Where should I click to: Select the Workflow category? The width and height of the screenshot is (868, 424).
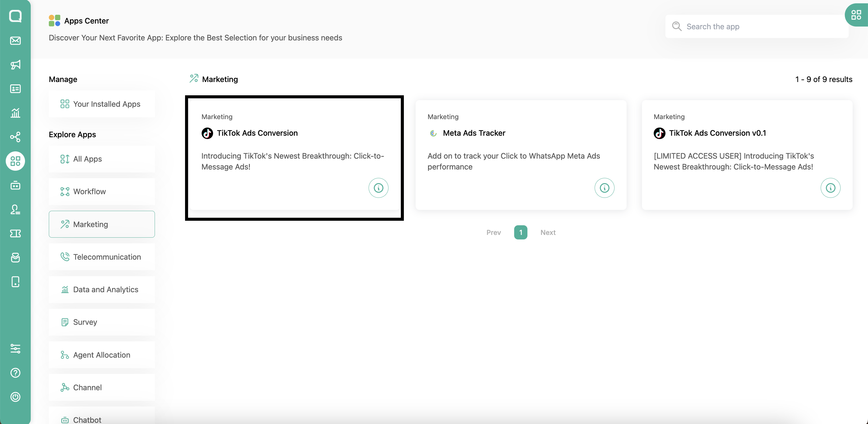pyautogui.click(x=102, y=191)
